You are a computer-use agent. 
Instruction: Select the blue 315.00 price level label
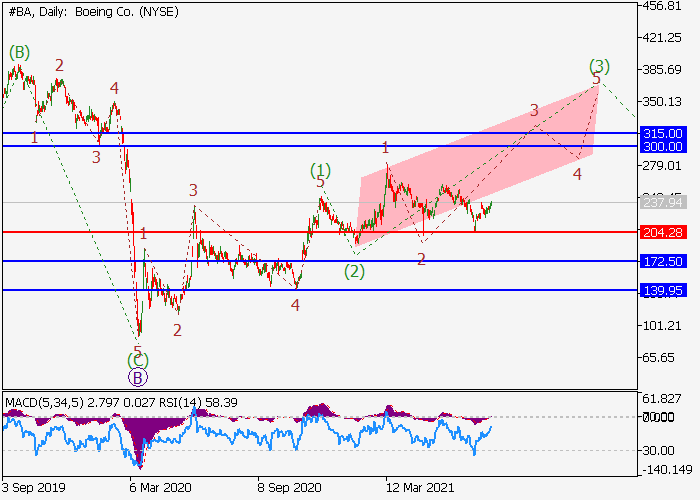663,133
